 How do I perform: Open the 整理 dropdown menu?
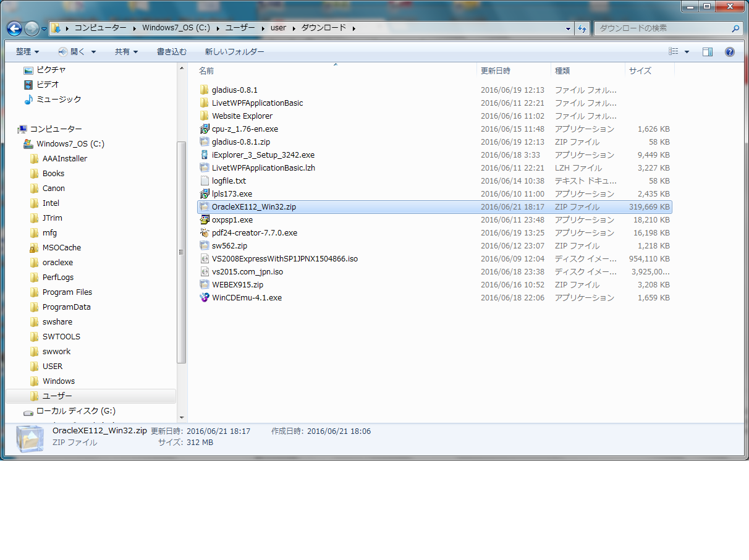click(x=28, y=52)
